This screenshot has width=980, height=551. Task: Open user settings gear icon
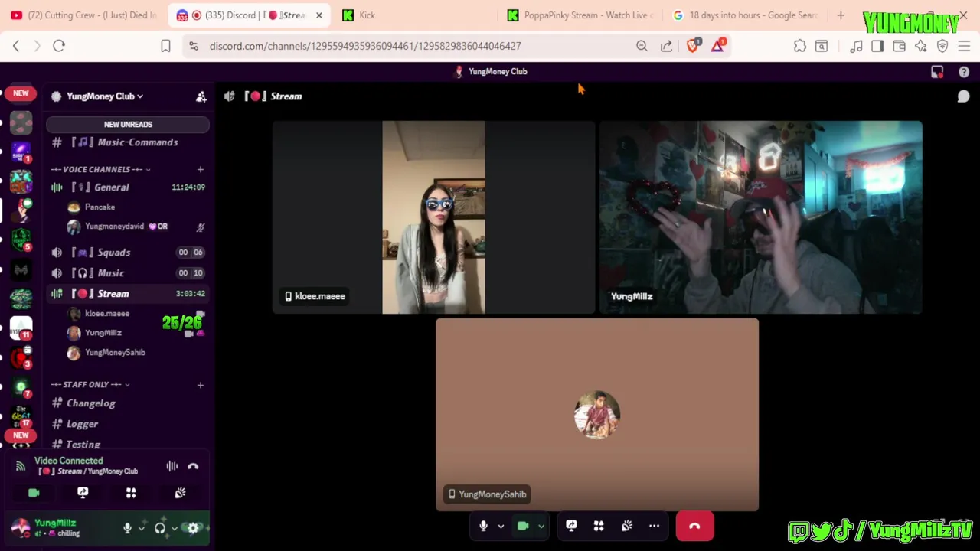tap(193, 527)
